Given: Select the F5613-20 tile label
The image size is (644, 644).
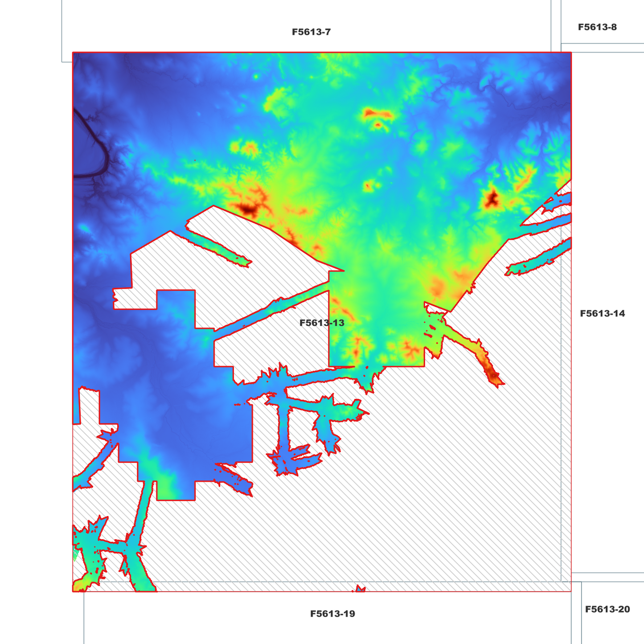Looking at the screenshot, I should pos(607,609).
